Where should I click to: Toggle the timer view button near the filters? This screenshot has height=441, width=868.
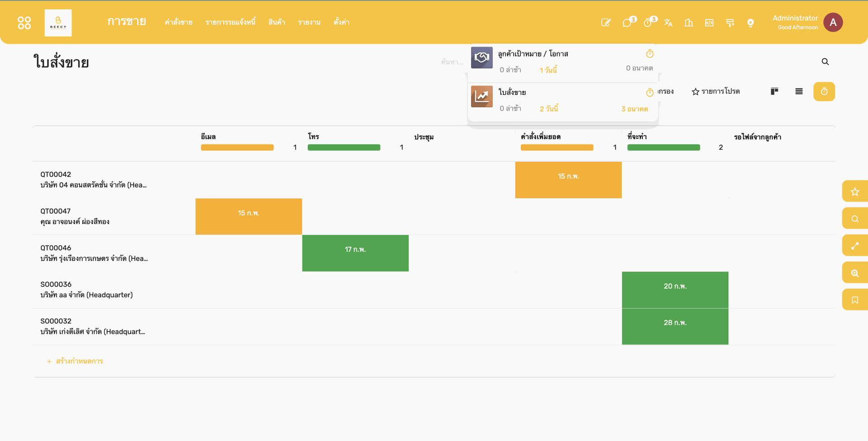click(824, 91)
